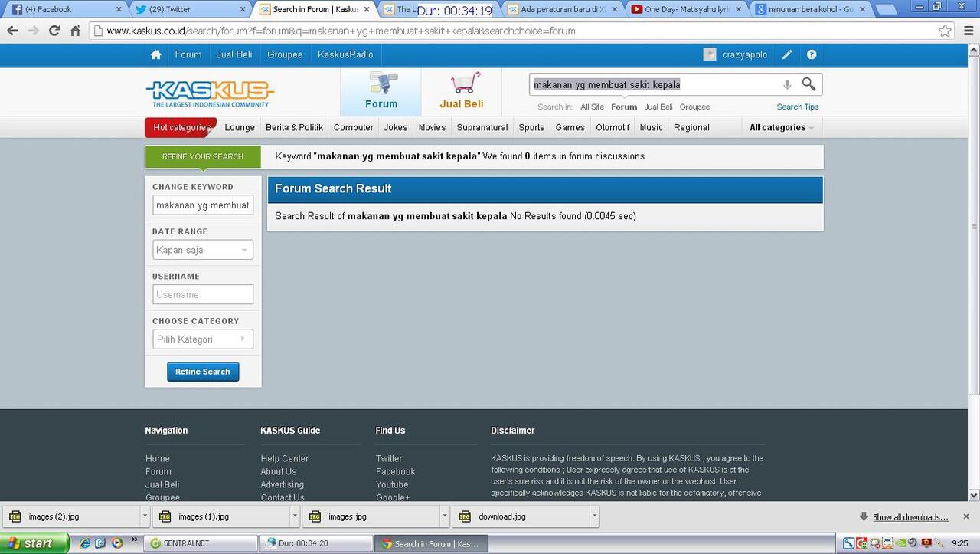Open the pencil edit icon in top bar
The height and width of the screenshot is (554, 980).
787,54
